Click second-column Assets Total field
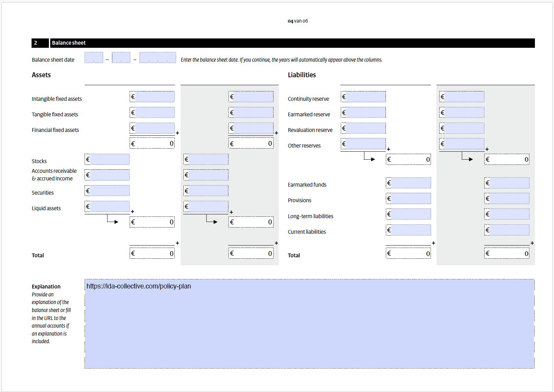The width and height of the screenshot is (554, 392). [251, 253]
